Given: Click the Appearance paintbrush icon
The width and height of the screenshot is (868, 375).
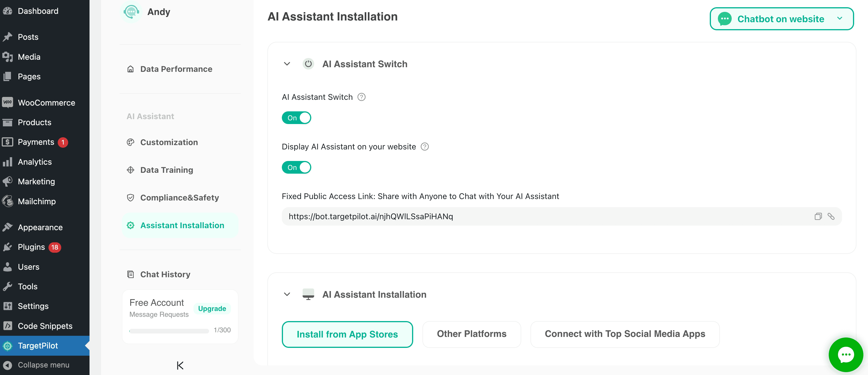Looking at the screenshot, I should pos(8,227).
